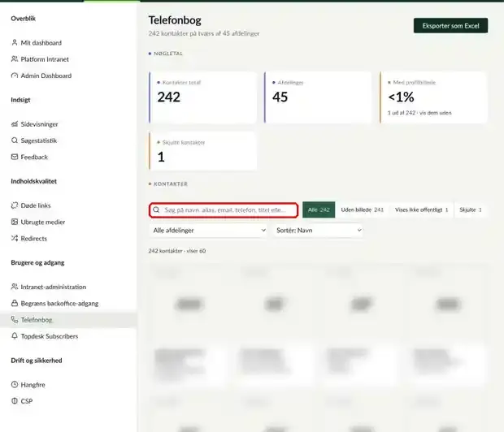Click the broken link icon beside Døde links
The width and height of the screenshot is (504, 432).
pyautogui.click(x=15, y=205)
